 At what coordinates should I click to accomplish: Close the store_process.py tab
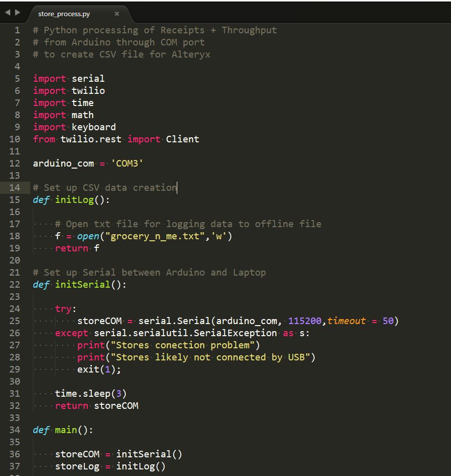tap(117, 14)
